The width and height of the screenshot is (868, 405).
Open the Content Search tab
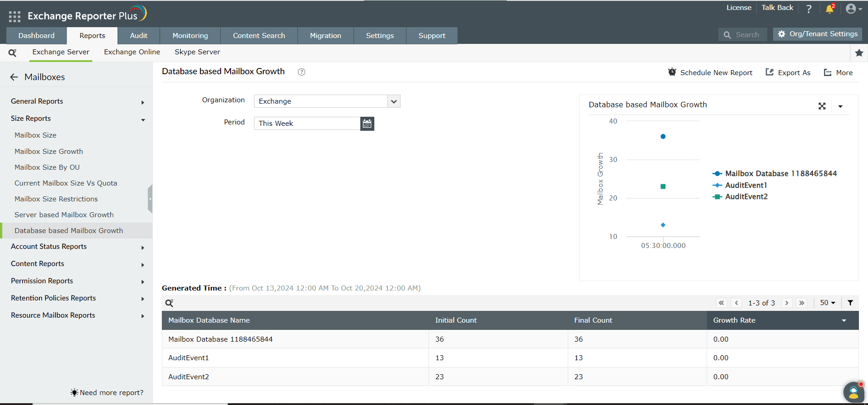259,36
